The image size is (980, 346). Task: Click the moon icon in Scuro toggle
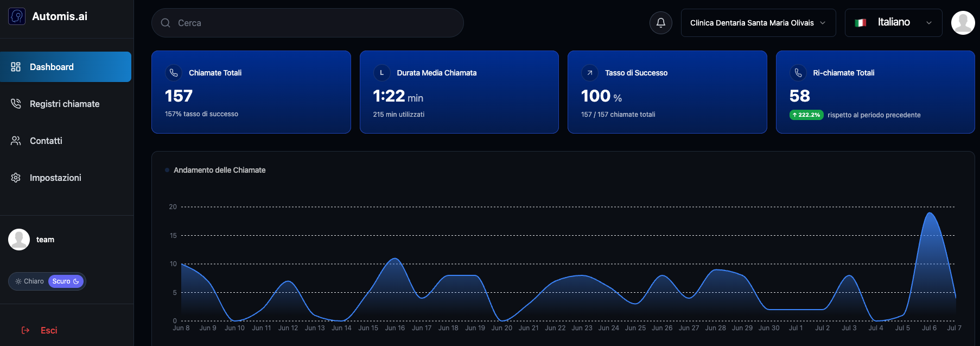click(76, 281)
